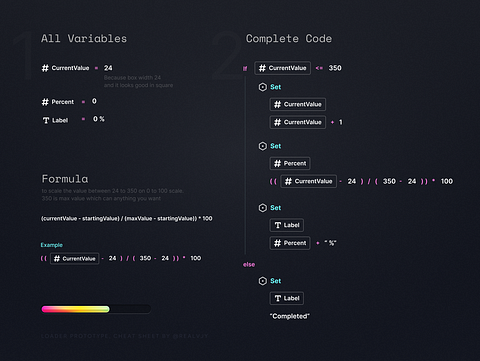Image resolution: width=480 pixels, height=361 pixels.
Task: Click the Label chip under else Set
Action: (x=287, y=298)
